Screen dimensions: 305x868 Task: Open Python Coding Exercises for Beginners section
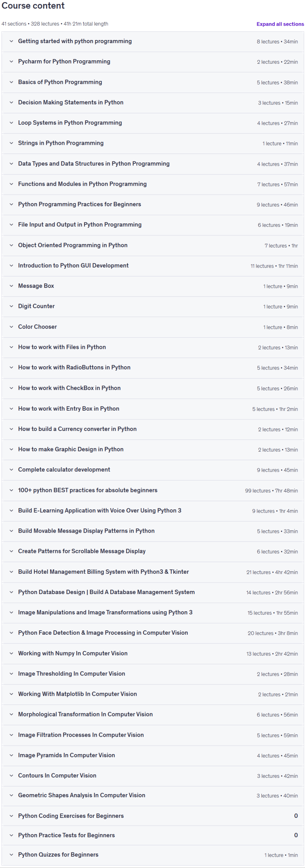pos(153,816)
